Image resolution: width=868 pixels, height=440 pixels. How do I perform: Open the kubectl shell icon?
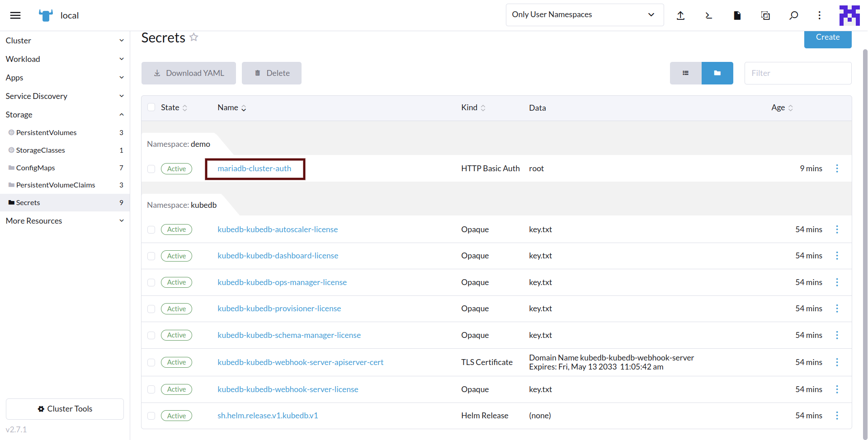[708, 15]
